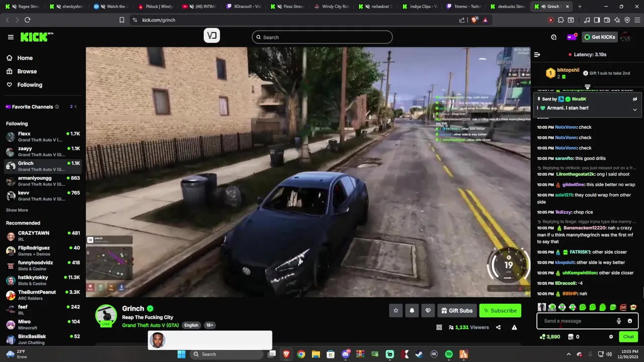Hide the pinned chat message
Image resolution: width=644 pixels, height=362 pixels.
tap(635, 99)
